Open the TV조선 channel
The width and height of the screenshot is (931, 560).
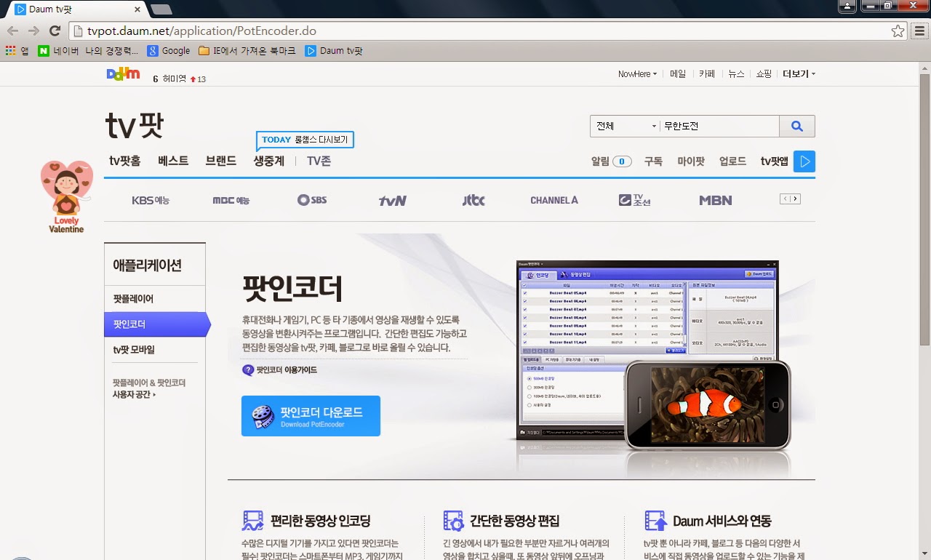pyautogui.click(x=634, y=200)
